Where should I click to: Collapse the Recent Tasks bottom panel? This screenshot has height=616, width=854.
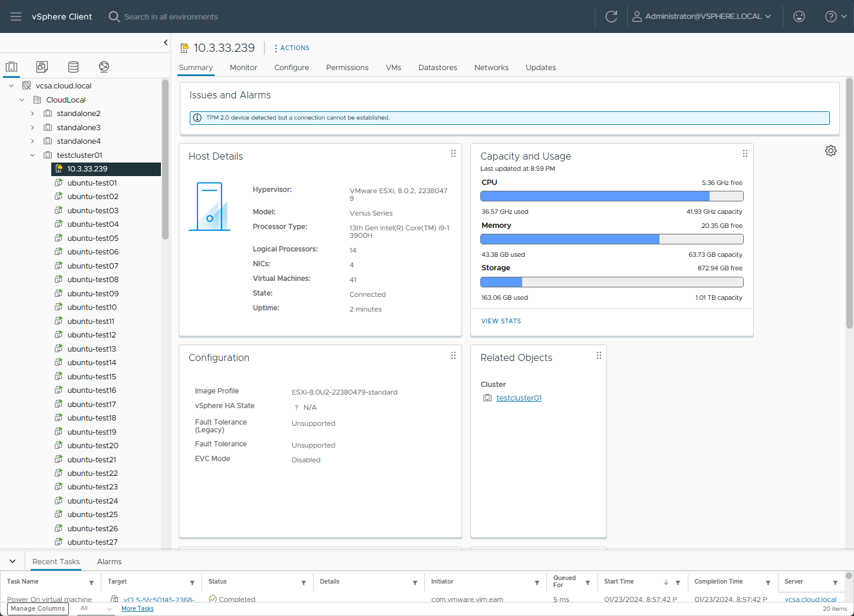12,561
